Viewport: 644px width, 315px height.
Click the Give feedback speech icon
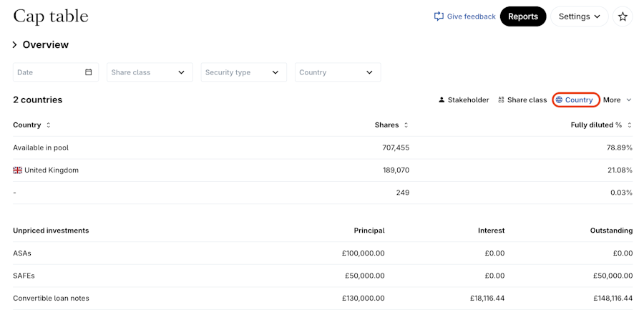point(439,16)
